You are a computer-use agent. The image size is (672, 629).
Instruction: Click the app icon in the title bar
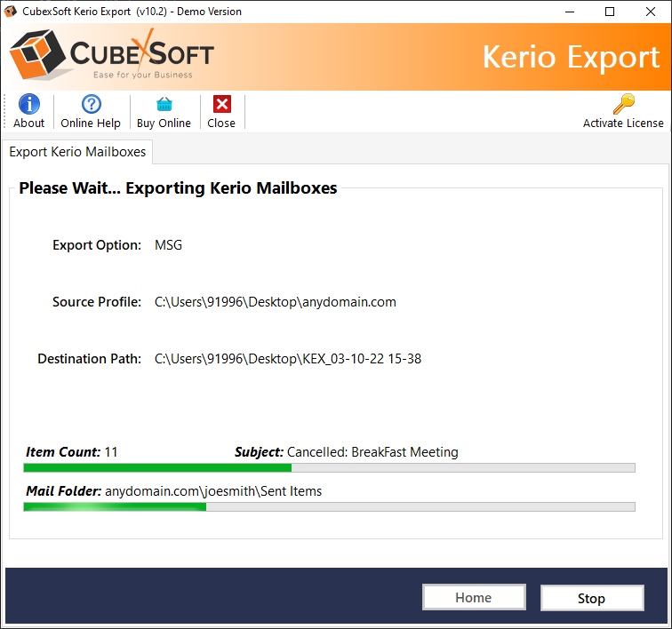click(x=12, y=12)
